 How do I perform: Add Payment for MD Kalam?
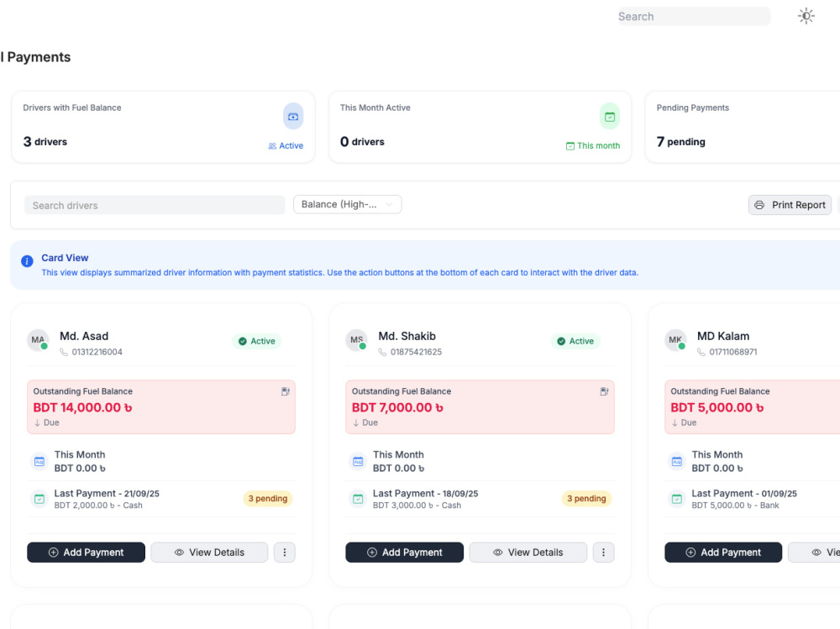tap(723, 553)
